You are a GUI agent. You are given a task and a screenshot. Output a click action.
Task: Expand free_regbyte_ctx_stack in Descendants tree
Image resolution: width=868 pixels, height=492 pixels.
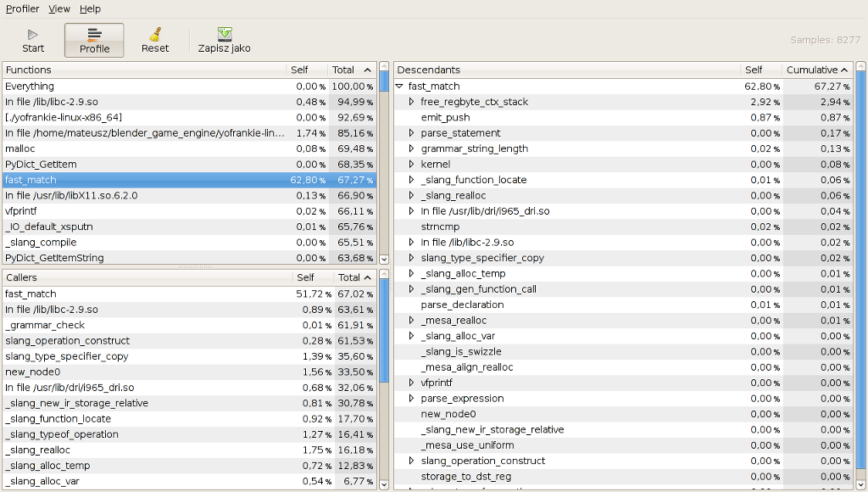(x=412, y=102)
